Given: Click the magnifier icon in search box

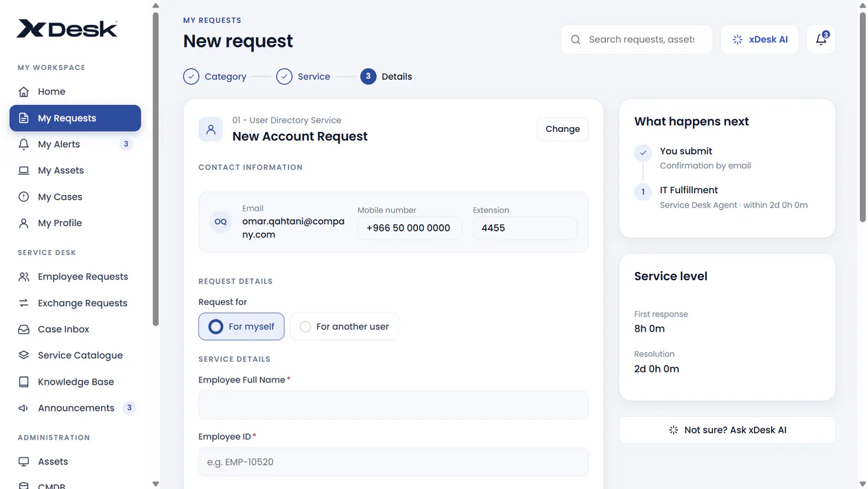Looking at the screenshot, I should 576,40.
